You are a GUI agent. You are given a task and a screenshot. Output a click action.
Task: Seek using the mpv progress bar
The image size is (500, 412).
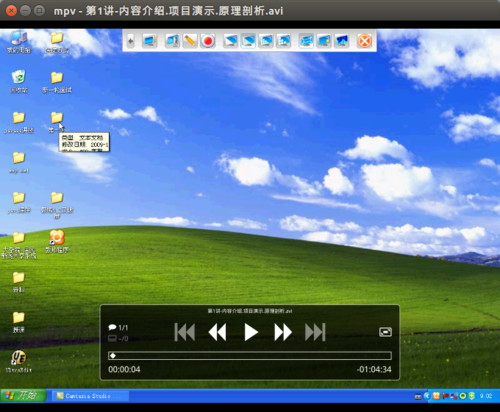coord(250,356)
